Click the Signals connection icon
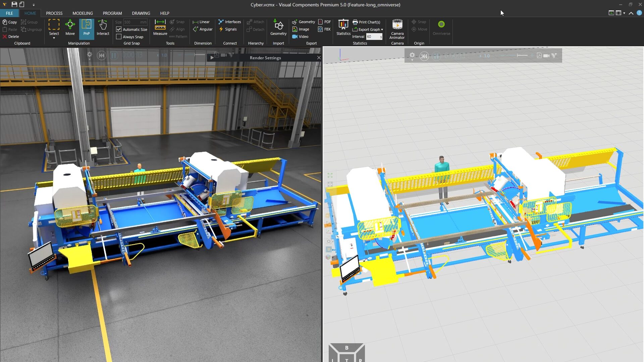Screen dimensions: 644x362 pyautogui.click(x=229, y=29)
